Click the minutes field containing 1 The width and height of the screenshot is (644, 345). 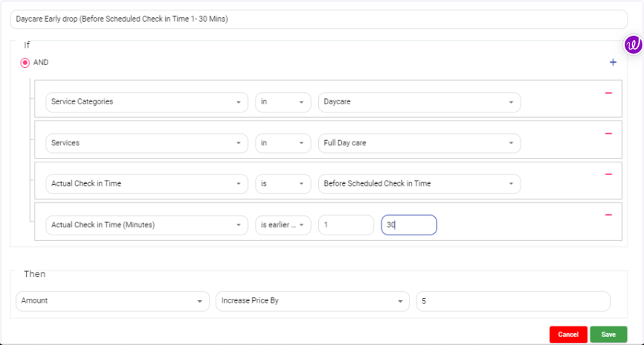pyautogui.click(x=346, y=225)
